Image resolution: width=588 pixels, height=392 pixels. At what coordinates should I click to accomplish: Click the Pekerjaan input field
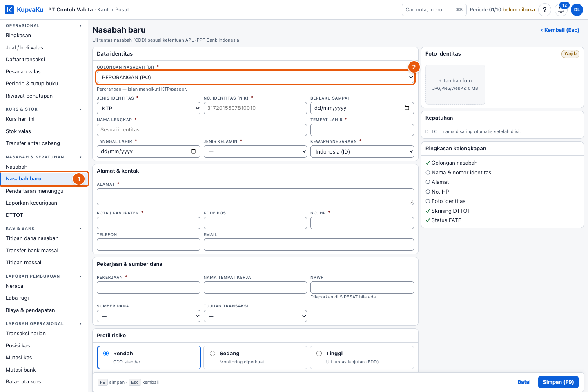(x=149, y=287)
